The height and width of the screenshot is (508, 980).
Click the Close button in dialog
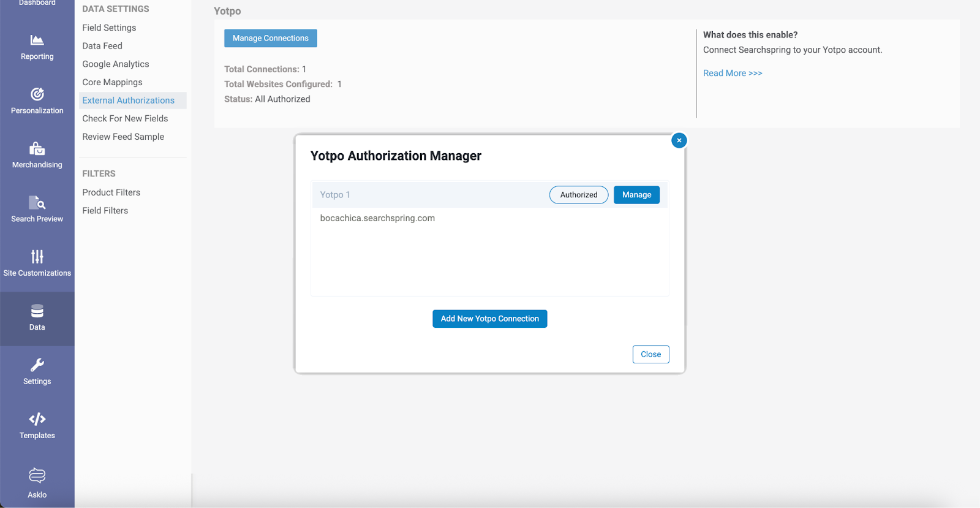click(650, 354)
